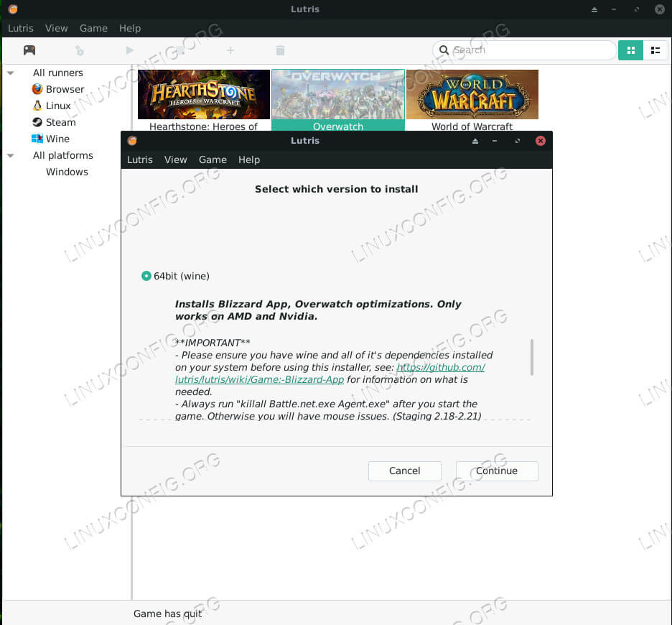Click the 'Game has quit' status text
672x625 pixels.
167,614
